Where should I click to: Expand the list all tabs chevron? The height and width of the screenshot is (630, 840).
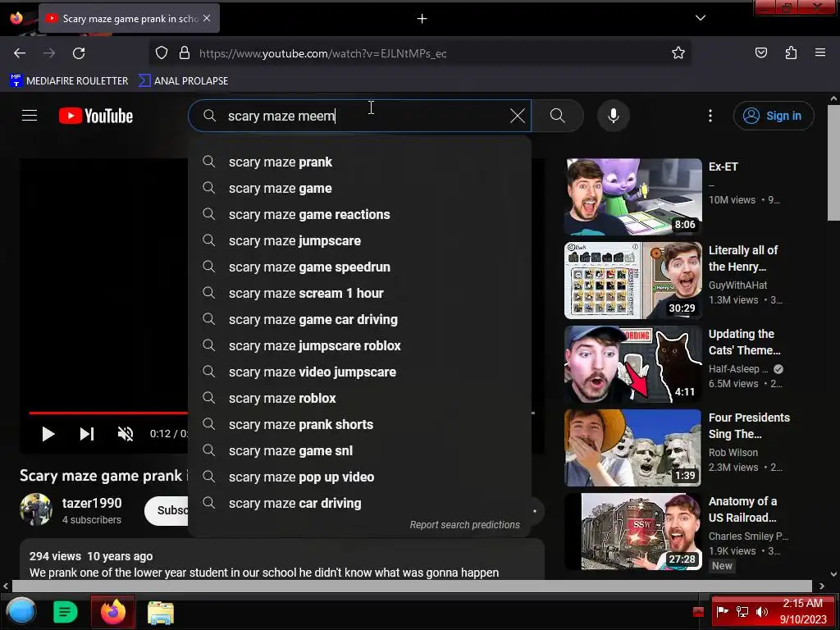pos(701,18)
